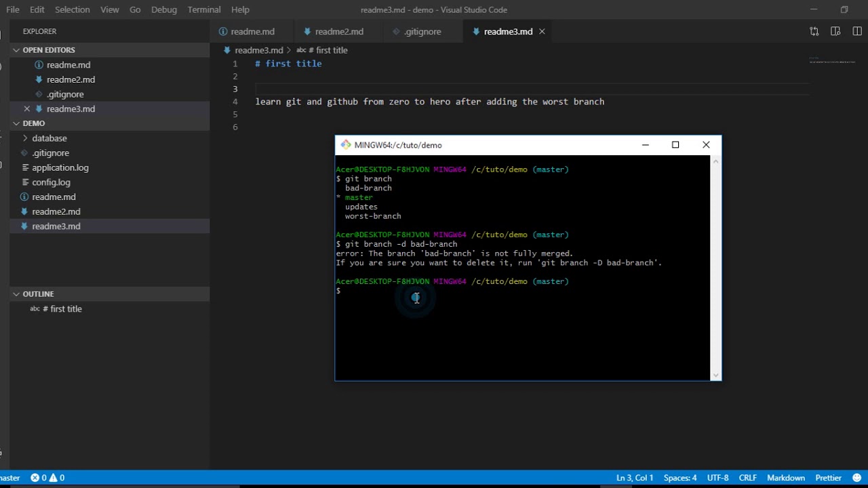Change indentation via Spaces: 4
The image size is (868, 488).
click(680, 478)
